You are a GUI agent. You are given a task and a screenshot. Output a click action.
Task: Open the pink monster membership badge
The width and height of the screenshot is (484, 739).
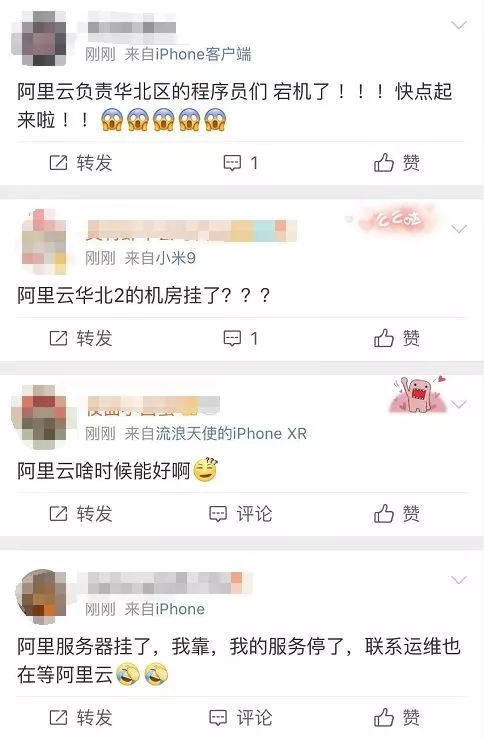[418, 395]
